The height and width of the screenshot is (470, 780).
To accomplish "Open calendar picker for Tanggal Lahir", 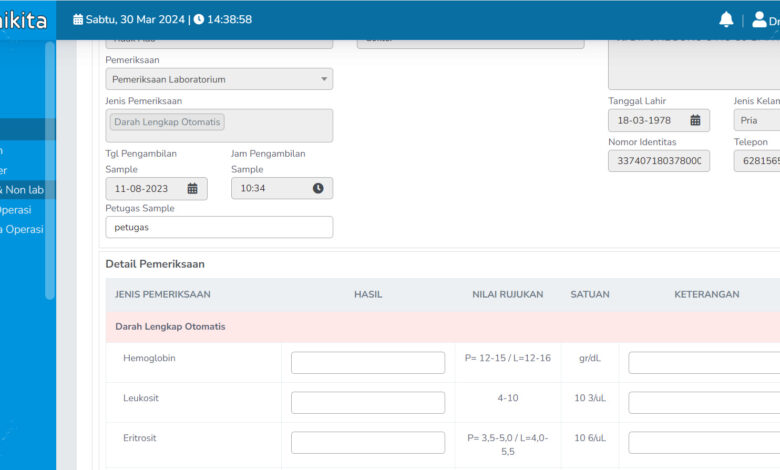I will click(x=695, y=120).
